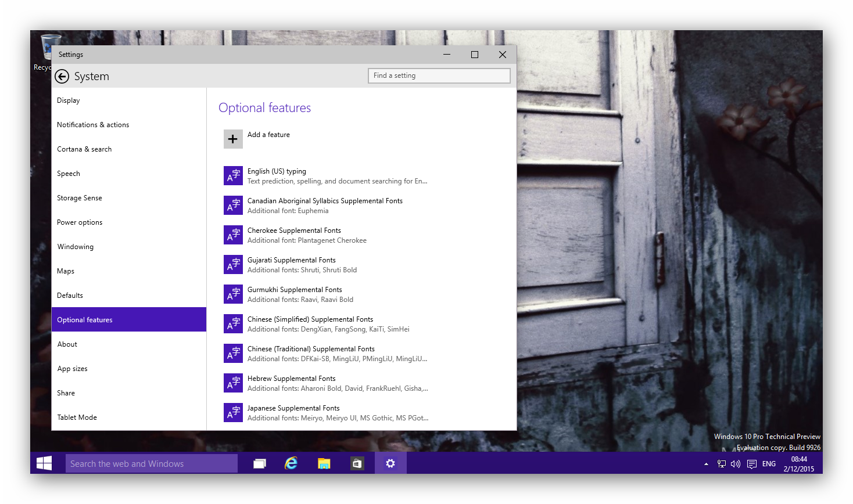
Task: Open the network icon in system tray
Action: 722,464
